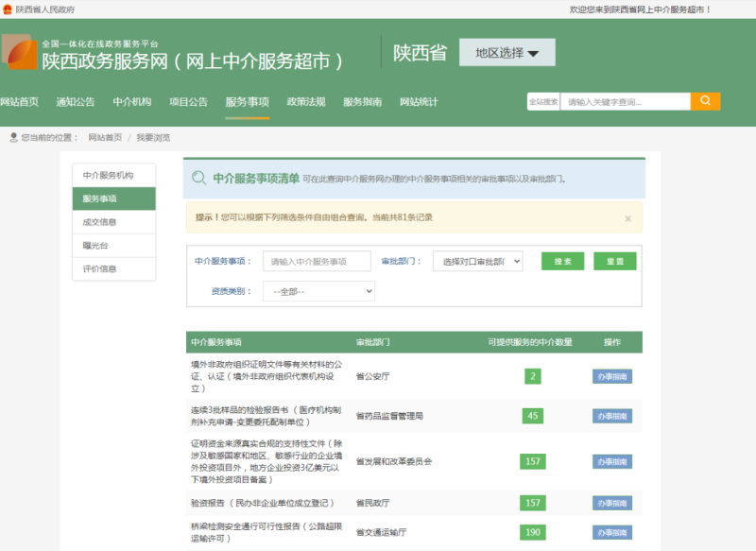Click the green 搜索 button
Image resolution: width=756 pixels, height=551 pixels.
562,262
